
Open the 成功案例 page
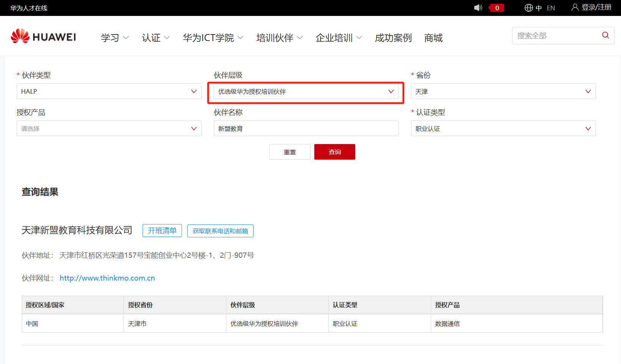pyautogui.click(x=393, y=38)
